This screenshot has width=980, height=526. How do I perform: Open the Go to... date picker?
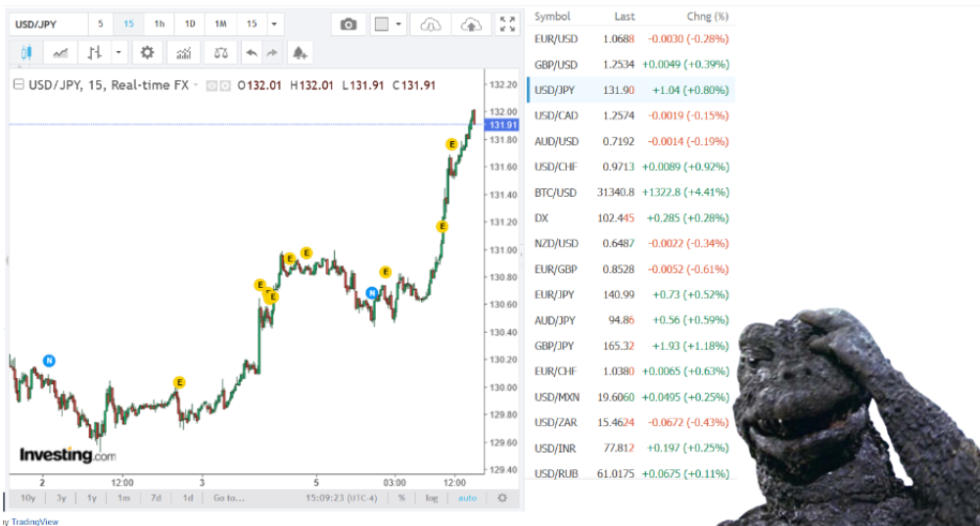tap(229, 498)
